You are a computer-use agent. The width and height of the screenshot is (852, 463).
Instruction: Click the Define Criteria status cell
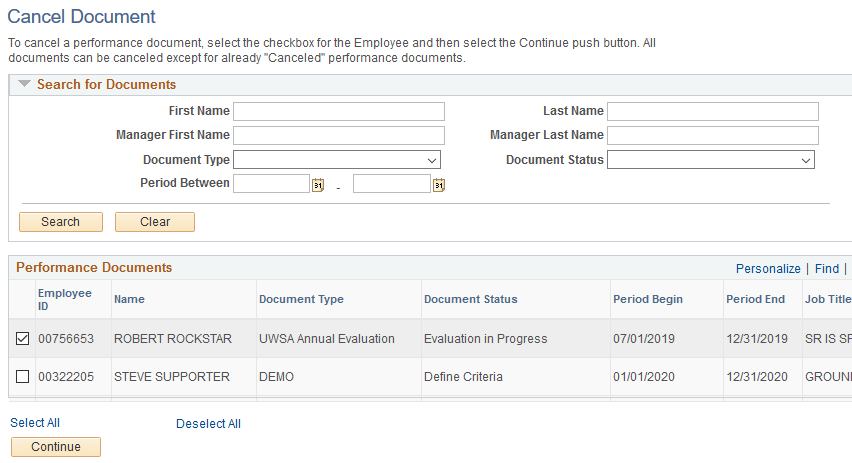pos(463,377)
